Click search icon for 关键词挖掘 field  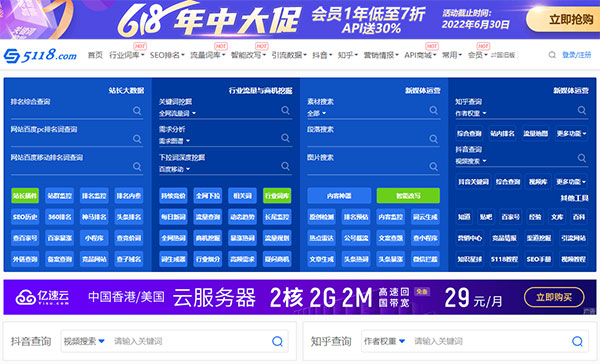tap(285, 110)
